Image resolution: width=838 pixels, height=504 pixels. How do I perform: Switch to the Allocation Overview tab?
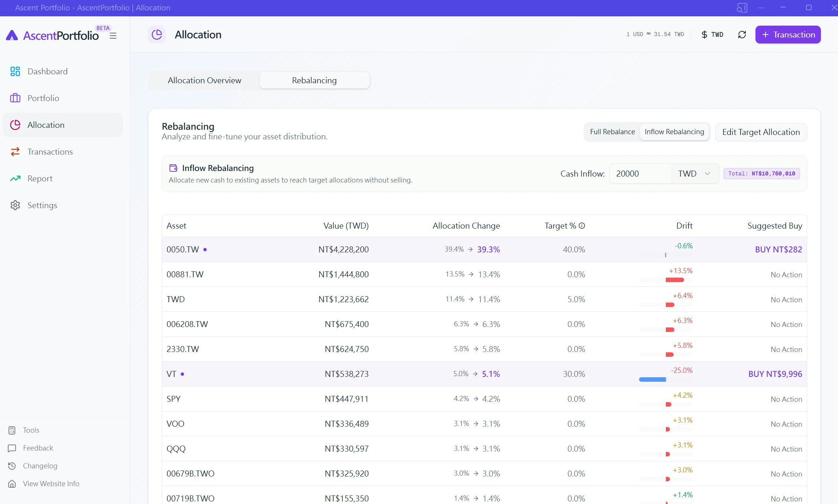coord(204,80)
